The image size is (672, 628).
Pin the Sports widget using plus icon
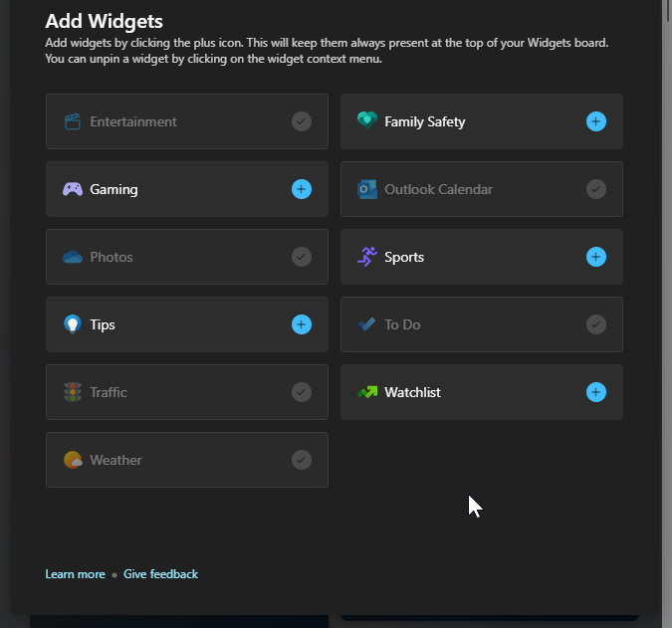596,257
